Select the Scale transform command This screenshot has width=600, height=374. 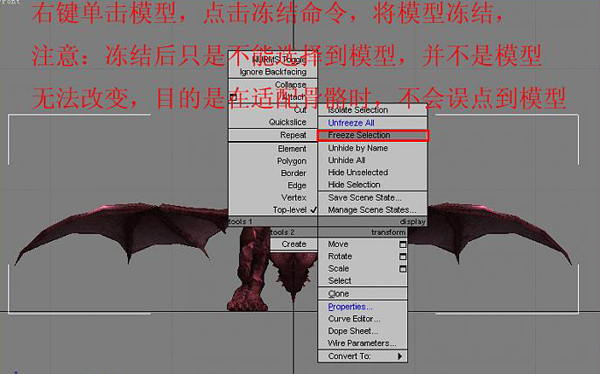click(x=339, y=269)
